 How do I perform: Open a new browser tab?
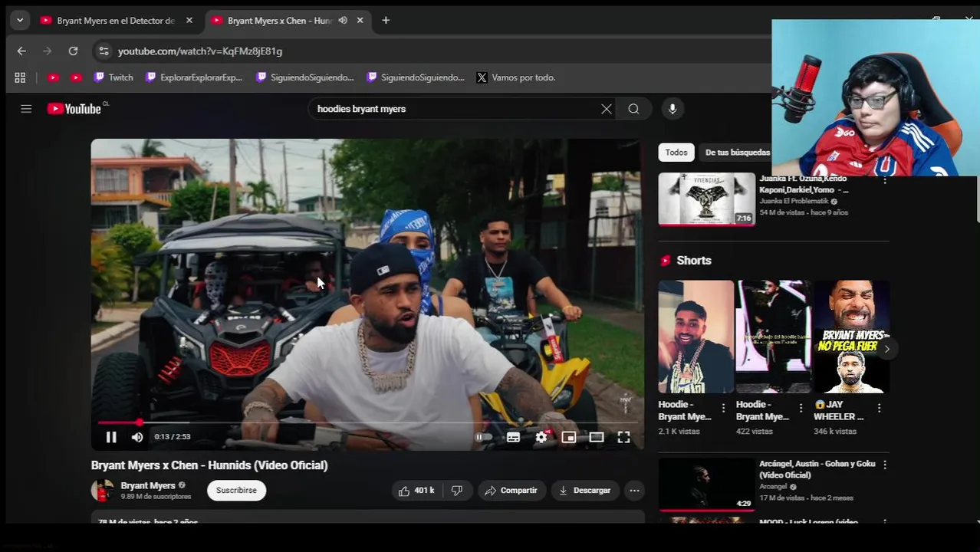pos(386,21)
